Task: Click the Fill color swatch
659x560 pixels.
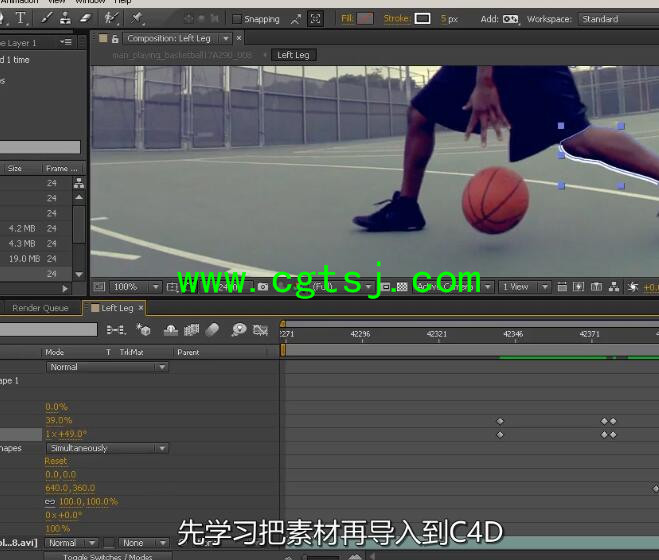Action: [365, 19]
